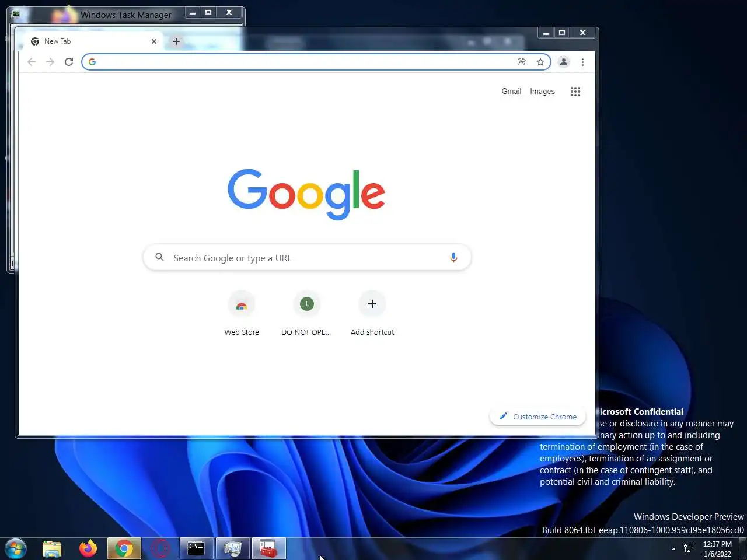
Task: Open the Chrome three-dot menu
Action: click(x=582, y=62)
